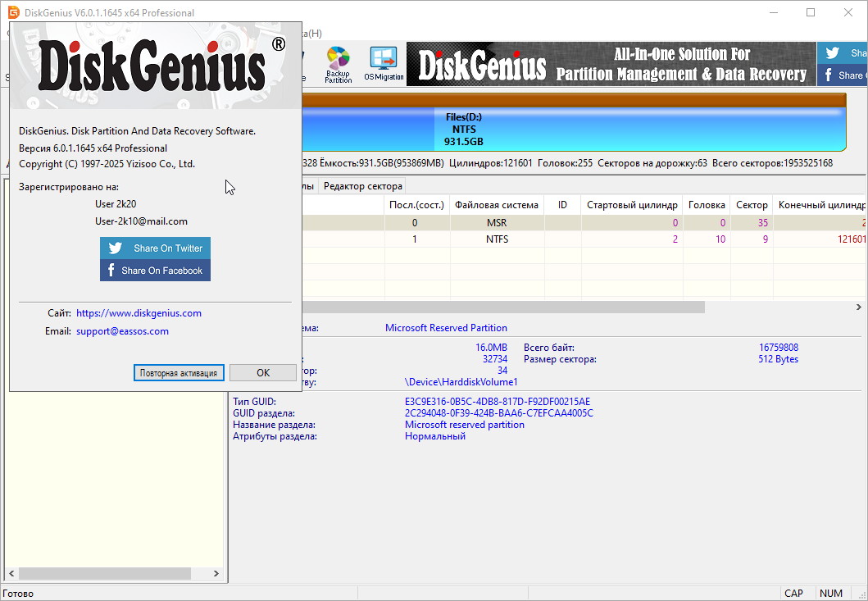Click the sector value 35 in the MSR row

[763, 223]
